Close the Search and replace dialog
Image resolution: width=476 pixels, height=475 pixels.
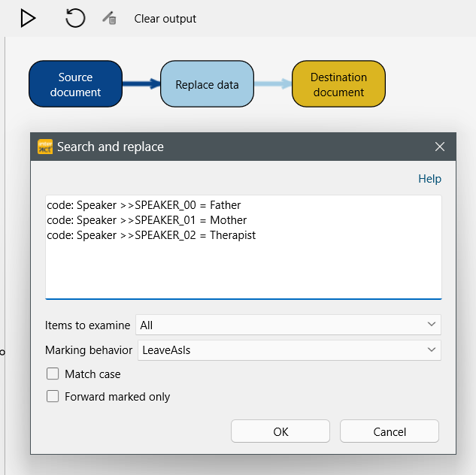(x=440, y=147)
